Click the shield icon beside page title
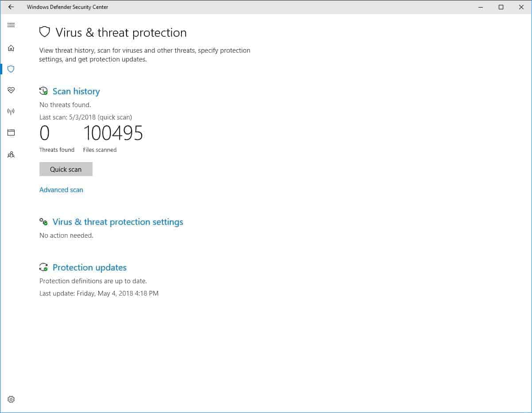The image size is (532, 413). [44, 32]
